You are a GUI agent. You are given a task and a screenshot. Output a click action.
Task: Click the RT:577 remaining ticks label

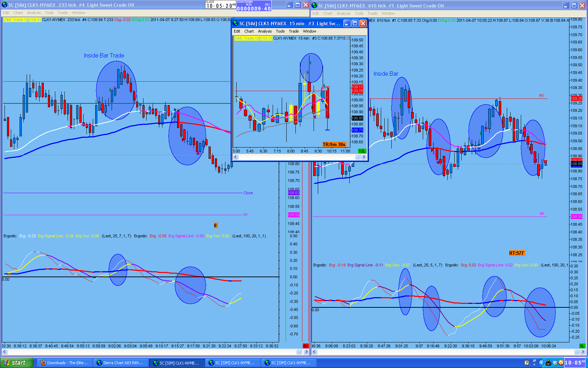517,253
